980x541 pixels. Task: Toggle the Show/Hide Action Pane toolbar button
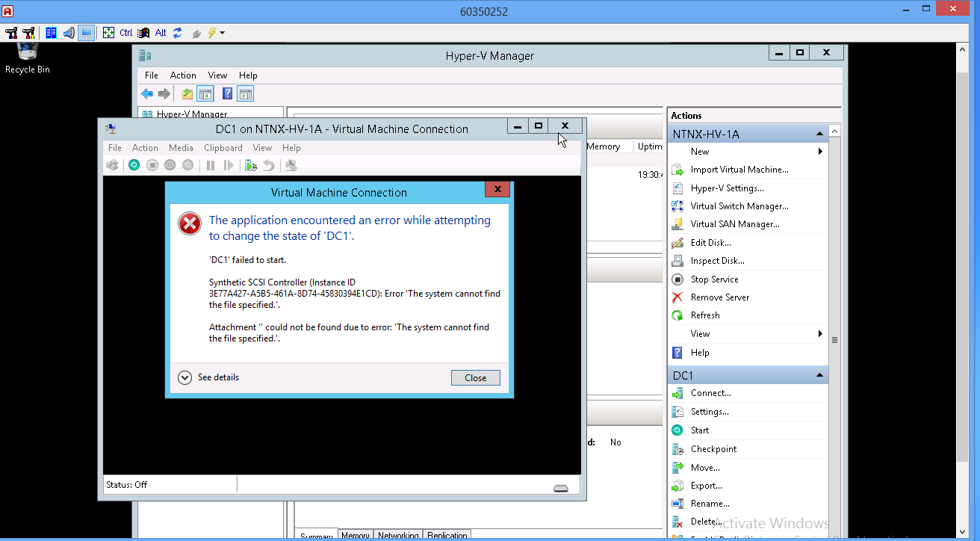click(x=245, y=94)
